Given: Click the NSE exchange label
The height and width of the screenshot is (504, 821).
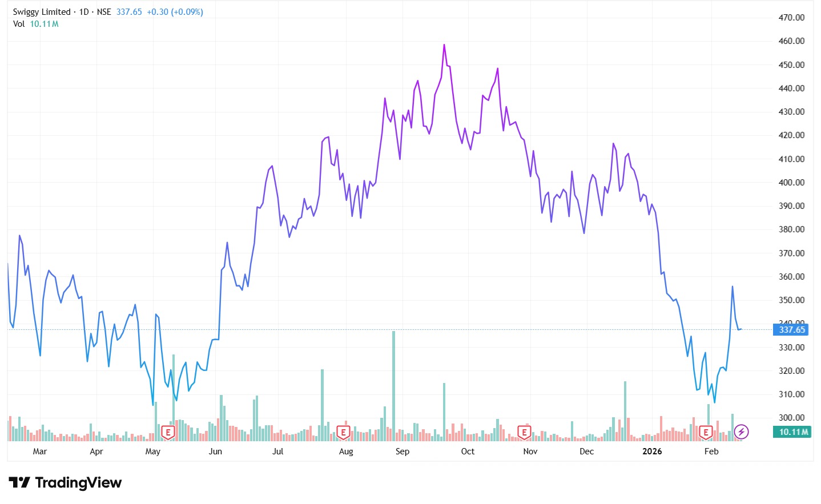Looking at the screenshot, I should [x=104, y=12].
